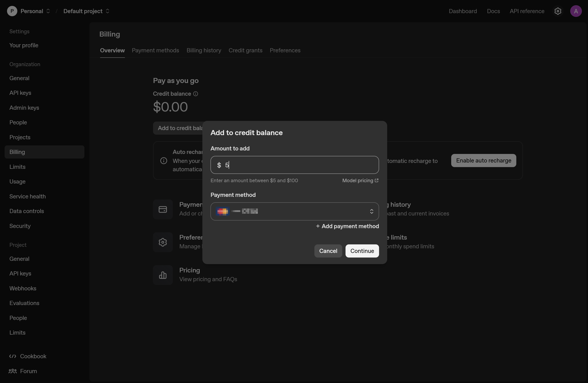Click the Pricing bar-chart icon
This screenshot has height=383, width=588.
(x=163, y=275)
